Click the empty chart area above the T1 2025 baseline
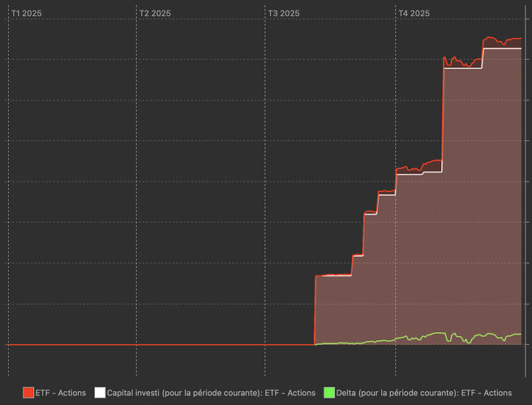The height and width of the screenshot is (405, 532). click(x=73, y=202)
